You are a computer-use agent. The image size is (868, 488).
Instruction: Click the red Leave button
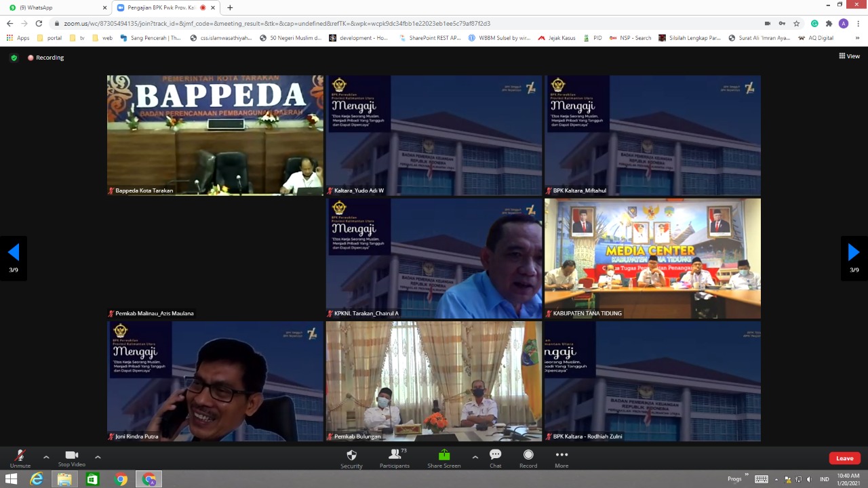pyautogui.click(x=844, y=458)
